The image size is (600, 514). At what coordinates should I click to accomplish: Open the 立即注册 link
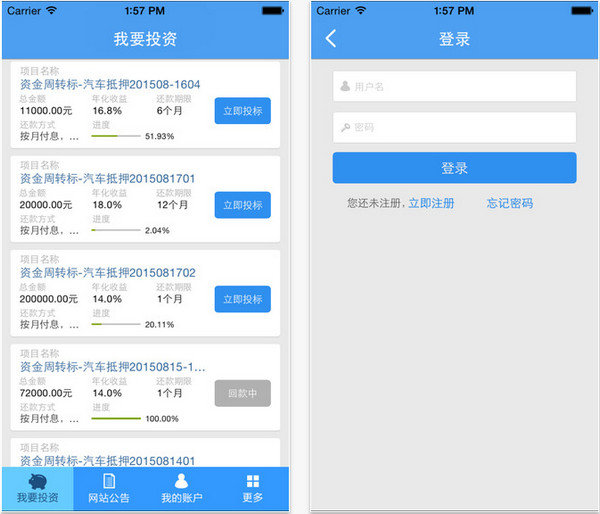click(431, 203)
